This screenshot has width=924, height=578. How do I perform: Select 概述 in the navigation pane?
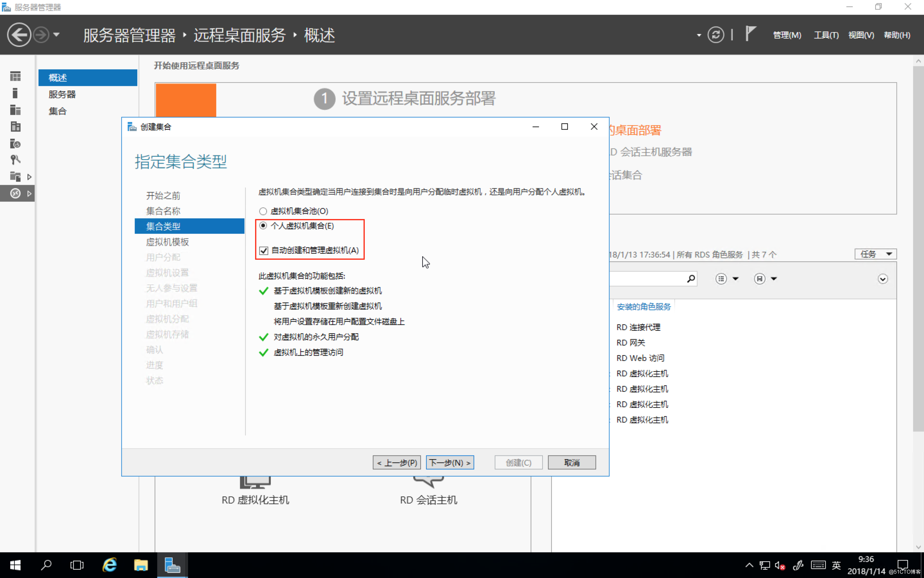pos(88,78)
